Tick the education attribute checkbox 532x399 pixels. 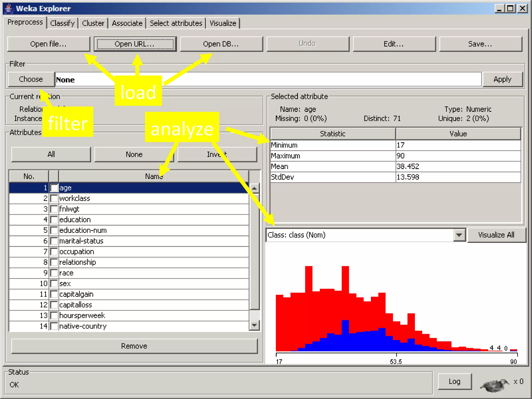click(x=54, y=220)
